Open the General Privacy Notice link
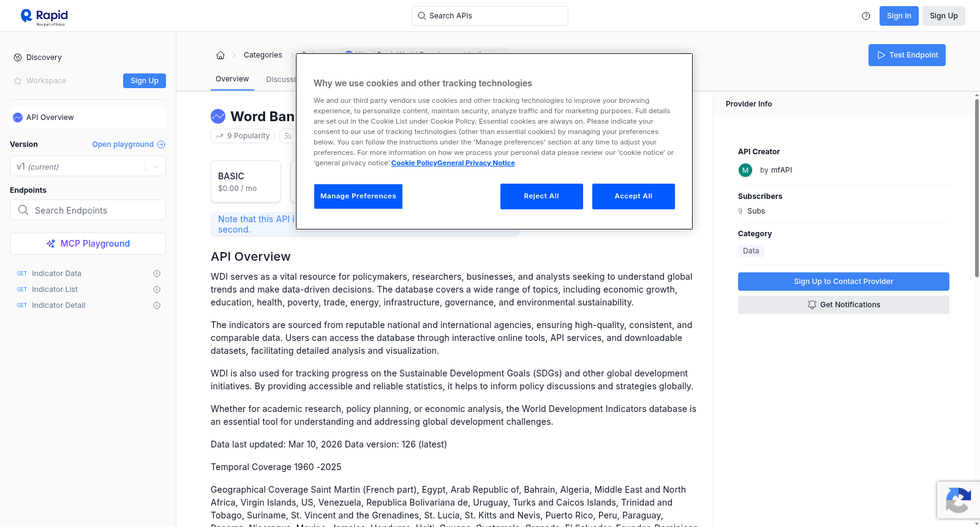The height and width of the screenshot is (527, 980). (x=476, y=163)
